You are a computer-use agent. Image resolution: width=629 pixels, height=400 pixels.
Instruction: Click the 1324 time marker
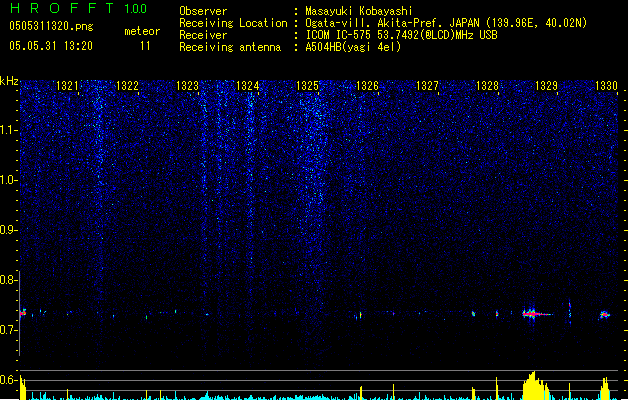(x=248, y=86)
